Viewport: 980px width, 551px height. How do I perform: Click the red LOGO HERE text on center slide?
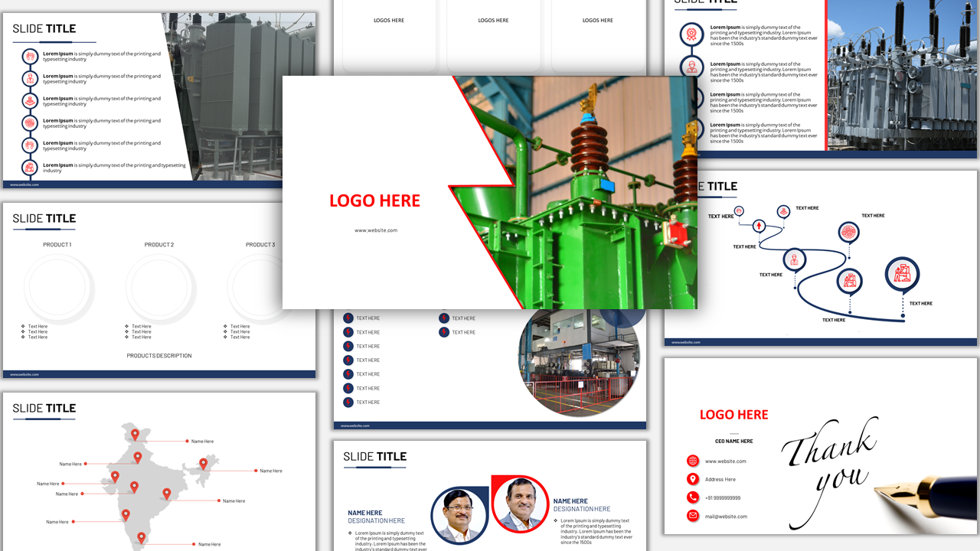click(374, 201)
